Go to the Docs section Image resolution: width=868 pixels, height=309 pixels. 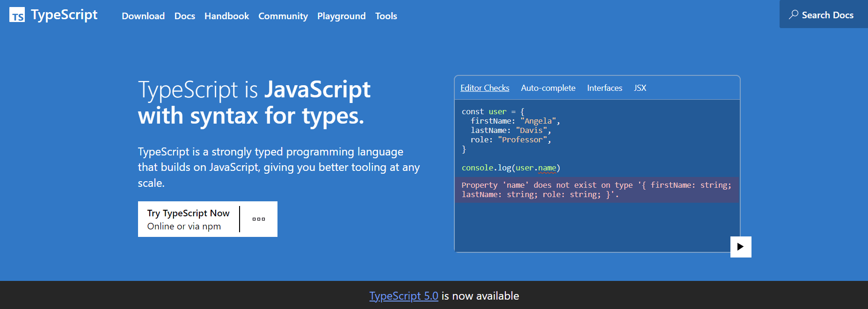(x=184, y=16)
